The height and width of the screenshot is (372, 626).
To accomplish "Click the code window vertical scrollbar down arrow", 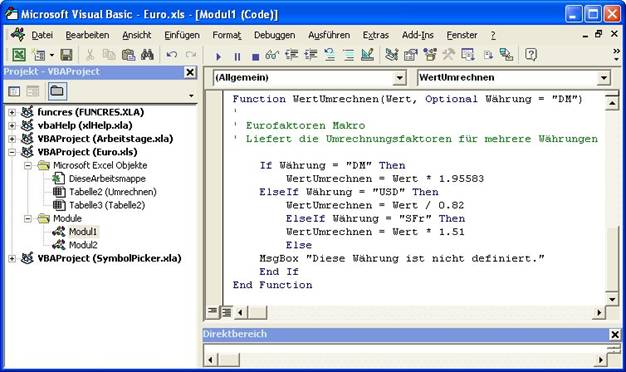I will (612, 299).
